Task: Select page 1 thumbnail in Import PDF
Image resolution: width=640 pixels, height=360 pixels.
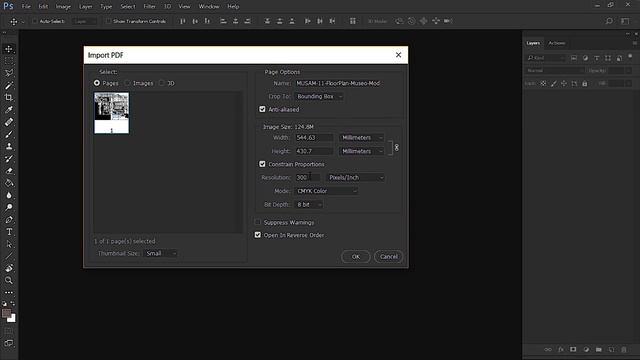Action: click(x=111, y=113)
